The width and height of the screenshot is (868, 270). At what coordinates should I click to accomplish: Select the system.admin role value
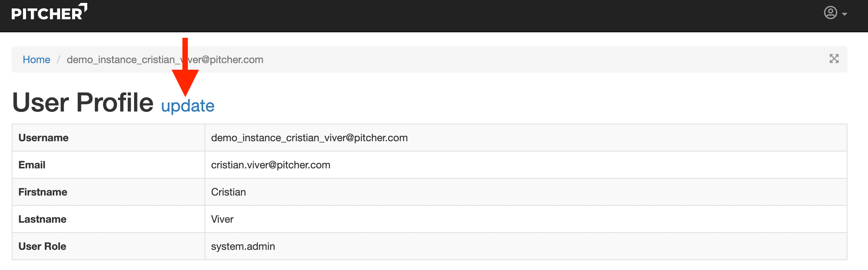(243, 247)
